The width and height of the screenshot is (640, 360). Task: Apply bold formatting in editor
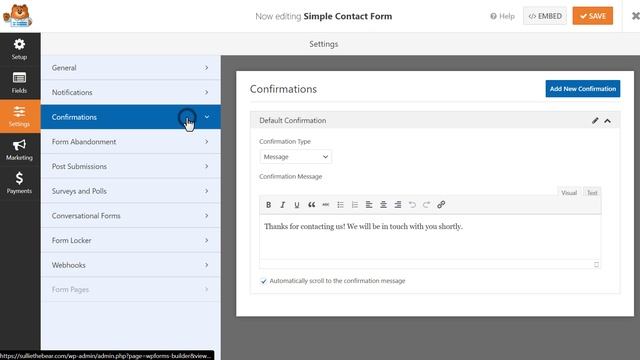[268, 205]
